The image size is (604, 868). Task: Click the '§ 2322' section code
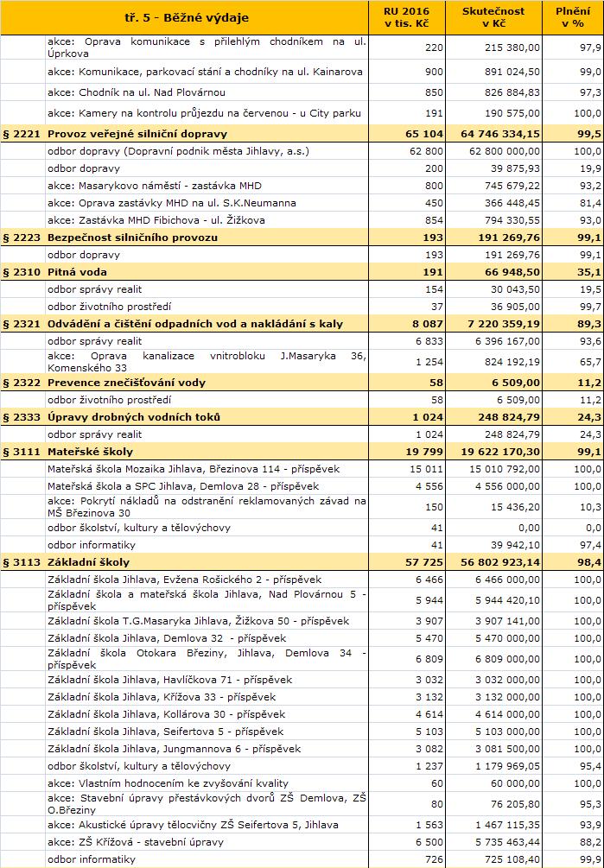(x=22, y=383)
